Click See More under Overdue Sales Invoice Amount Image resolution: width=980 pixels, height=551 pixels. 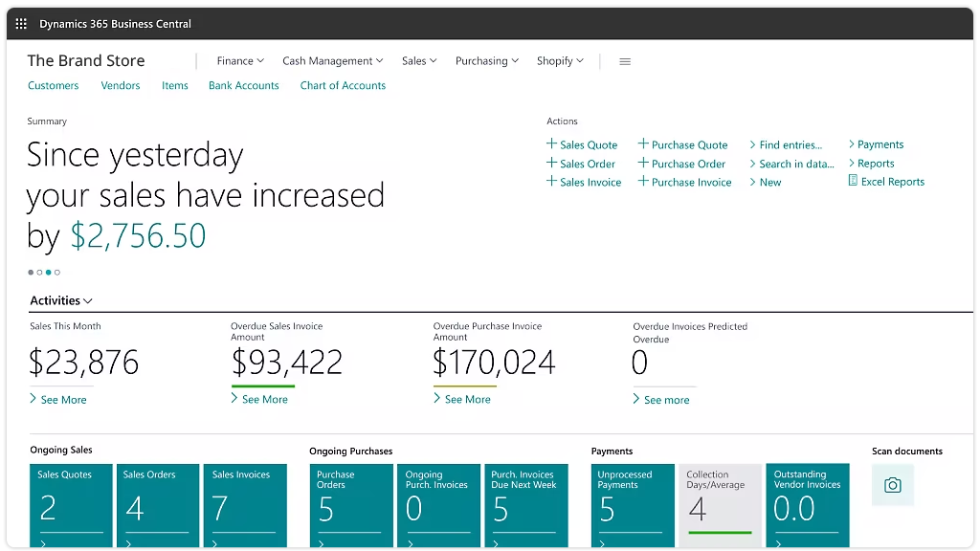pyautogui.click(x=264, y=400)
